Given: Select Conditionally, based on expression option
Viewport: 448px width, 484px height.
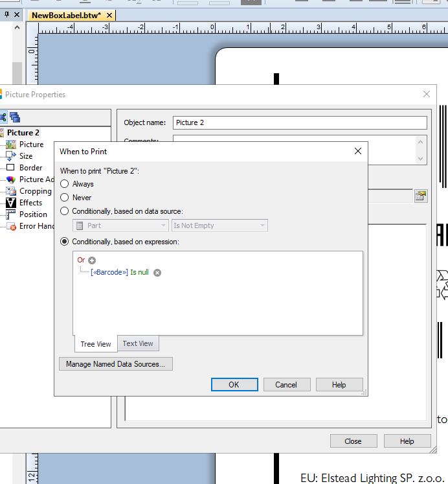Looking at the screenshot, I should tap(65, 242).
